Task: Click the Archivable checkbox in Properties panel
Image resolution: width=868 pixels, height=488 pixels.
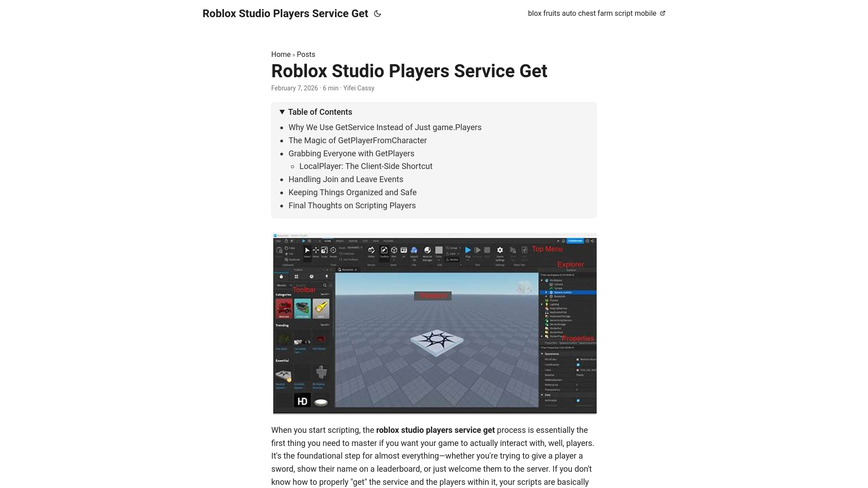Action: [x=578, y=400]
